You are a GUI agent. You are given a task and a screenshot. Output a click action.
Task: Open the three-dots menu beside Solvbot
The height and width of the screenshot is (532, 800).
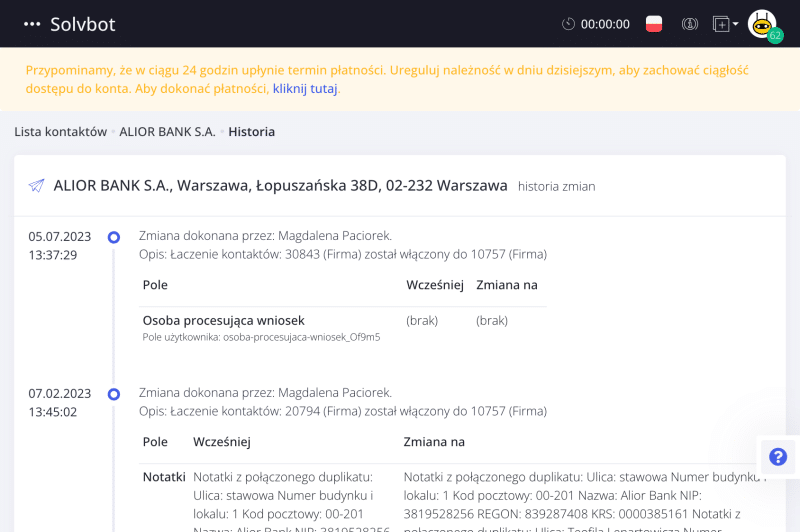[x=32, y=24]
